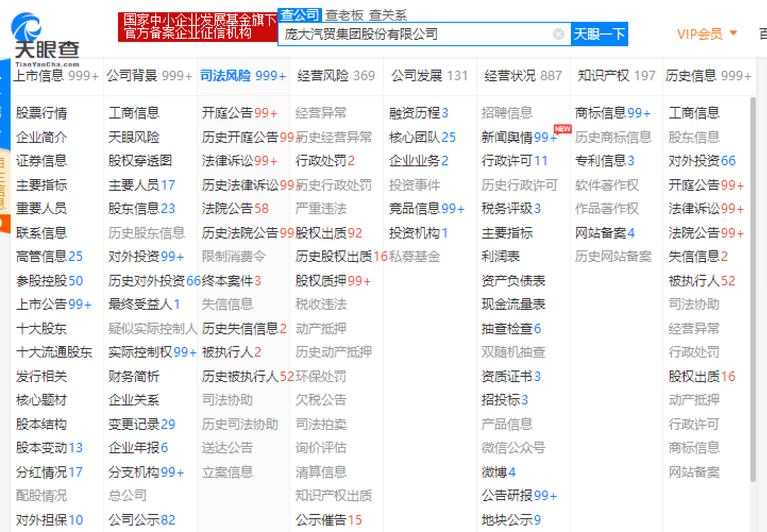This screenshot has width=767, height=532.
Task: View 分支机构 list
Action: click(146, 472)
